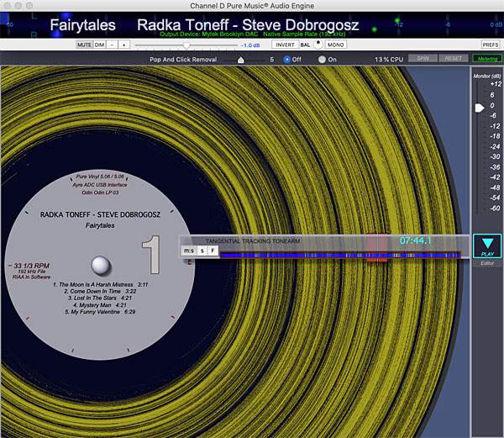Click track 4 Mystery Man
504x438 pixels.
click(100, 305)
